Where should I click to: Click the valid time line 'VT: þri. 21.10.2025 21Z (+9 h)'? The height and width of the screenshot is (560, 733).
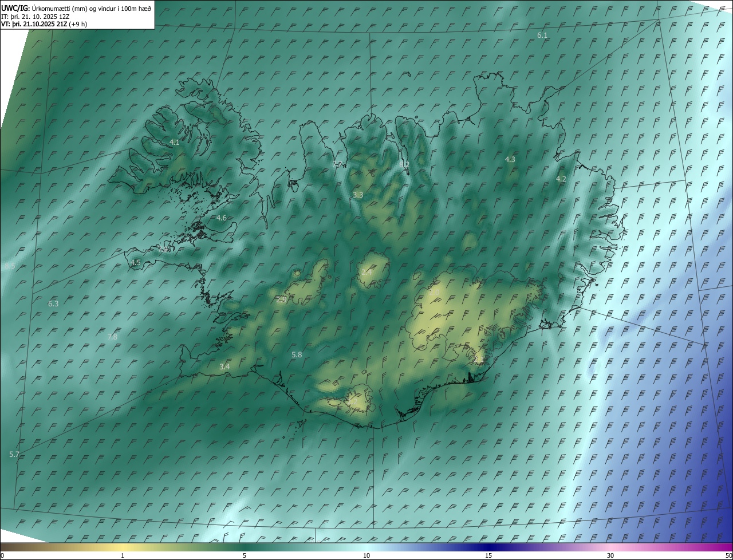(x=44, y=25)
